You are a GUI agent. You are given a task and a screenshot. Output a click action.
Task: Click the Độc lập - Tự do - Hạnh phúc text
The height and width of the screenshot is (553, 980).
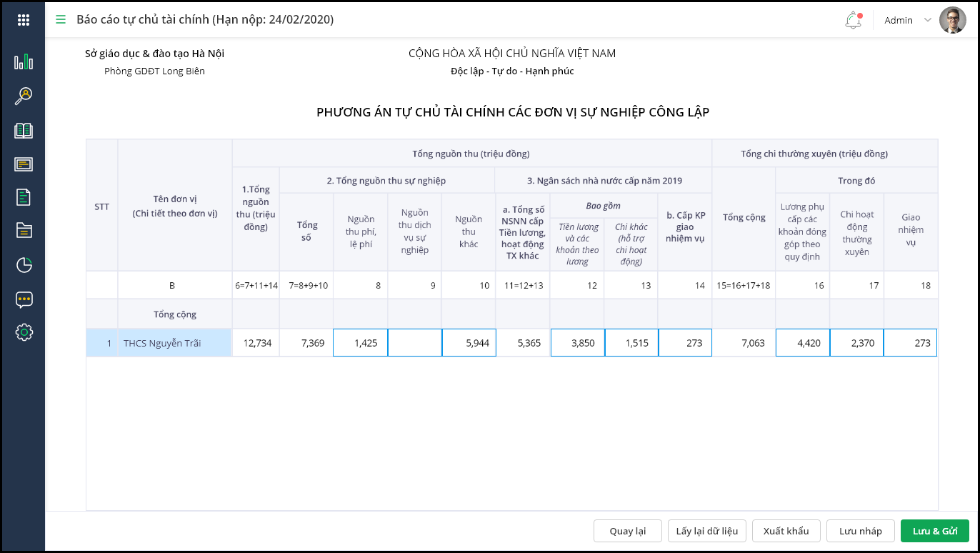(512, 71)
